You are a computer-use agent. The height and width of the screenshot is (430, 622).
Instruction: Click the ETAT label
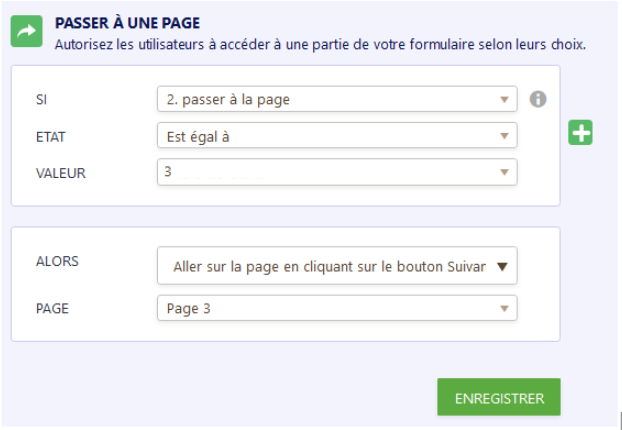point(50,137)
